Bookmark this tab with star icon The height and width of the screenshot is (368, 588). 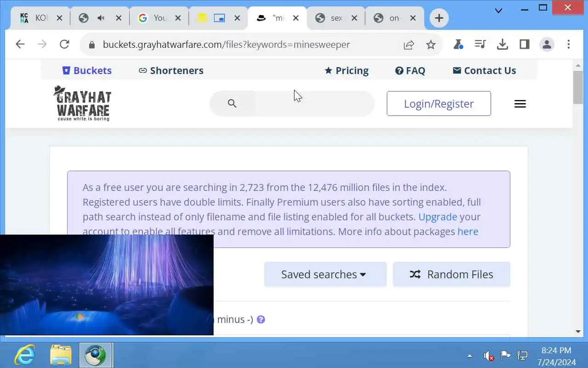click(430, 45)
